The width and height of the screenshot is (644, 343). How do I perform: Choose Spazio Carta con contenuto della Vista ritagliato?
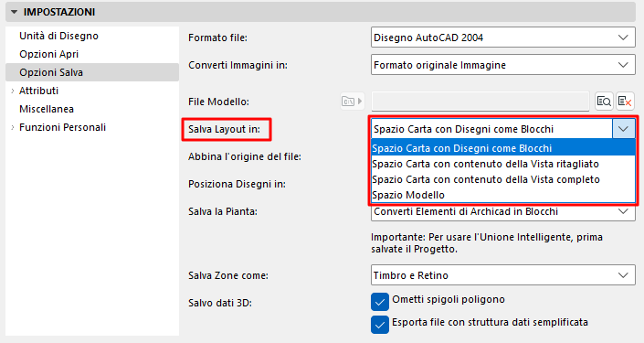point(503,164)
